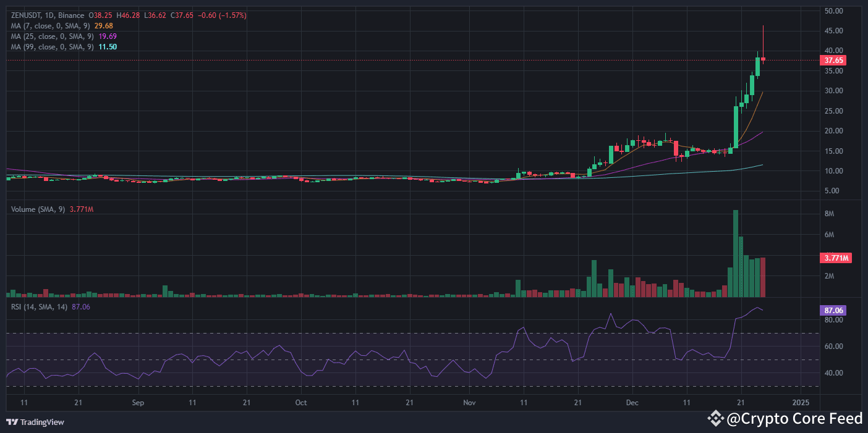Click the Sep date on time axis
This screenshot has height=433, width=868.
click(x=138, y=401)
